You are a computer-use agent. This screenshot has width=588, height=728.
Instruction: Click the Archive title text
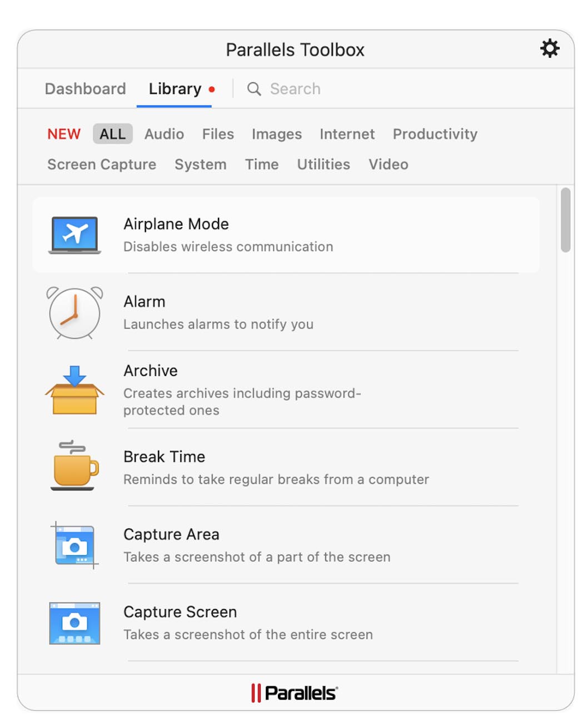[151, 371]
